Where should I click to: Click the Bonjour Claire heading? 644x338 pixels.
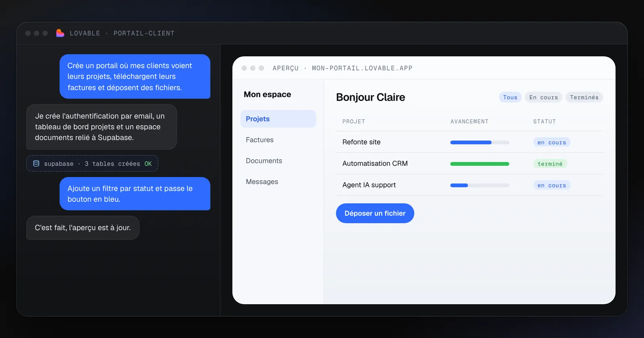370,97
